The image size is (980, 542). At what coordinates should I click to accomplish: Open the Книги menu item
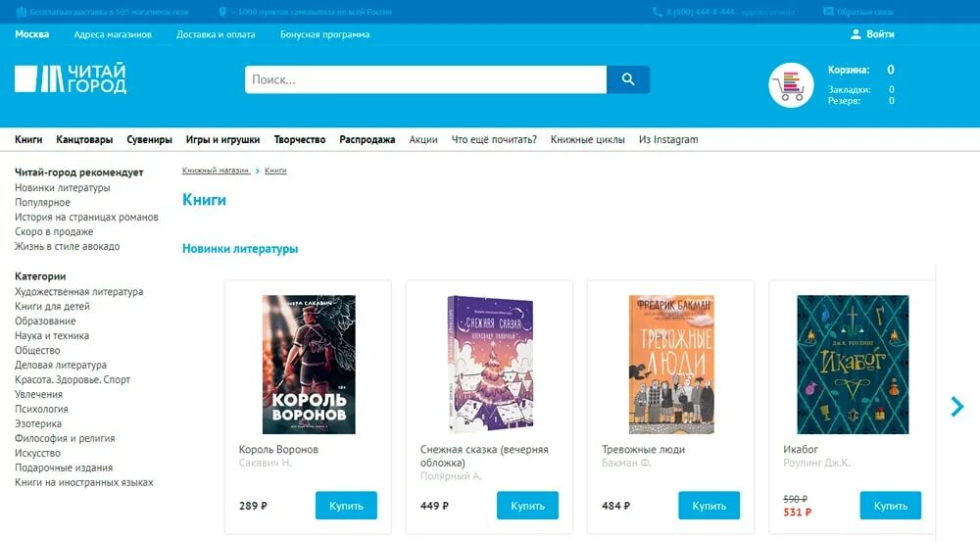coord(28,139)
